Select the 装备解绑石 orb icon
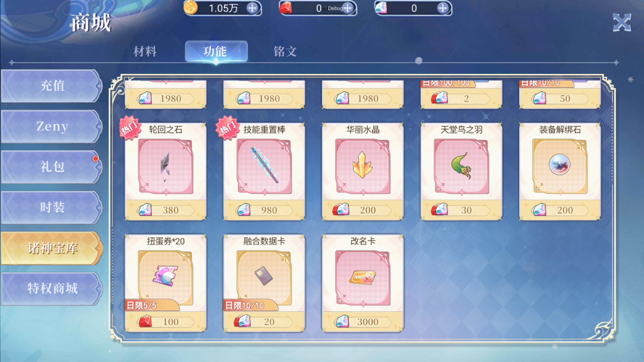 point(560,166)
